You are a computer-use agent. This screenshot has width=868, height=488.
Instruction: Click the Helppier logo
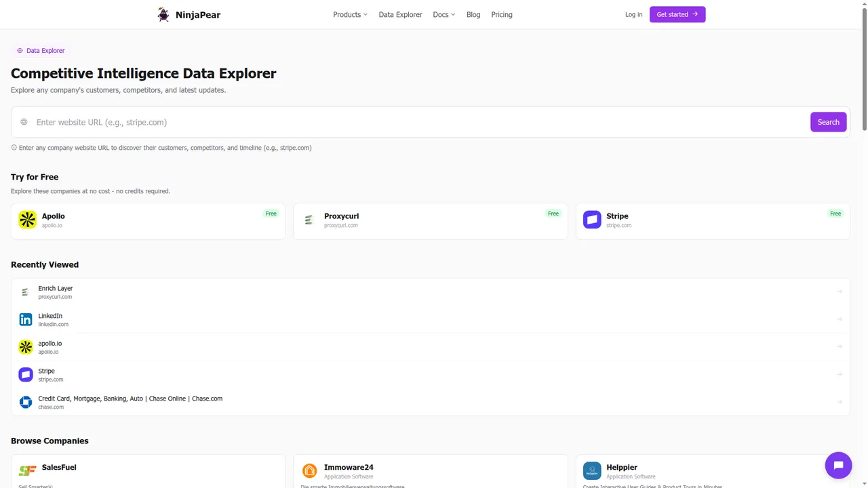[592, 470]
